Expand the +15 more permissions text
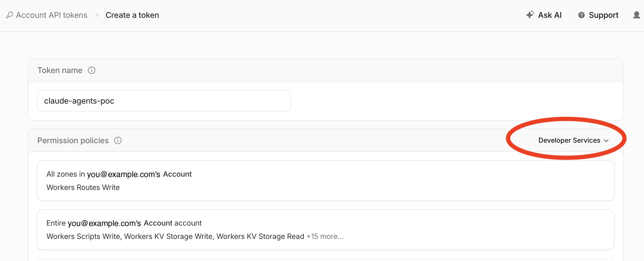The image size is (644, 261). 325,236
